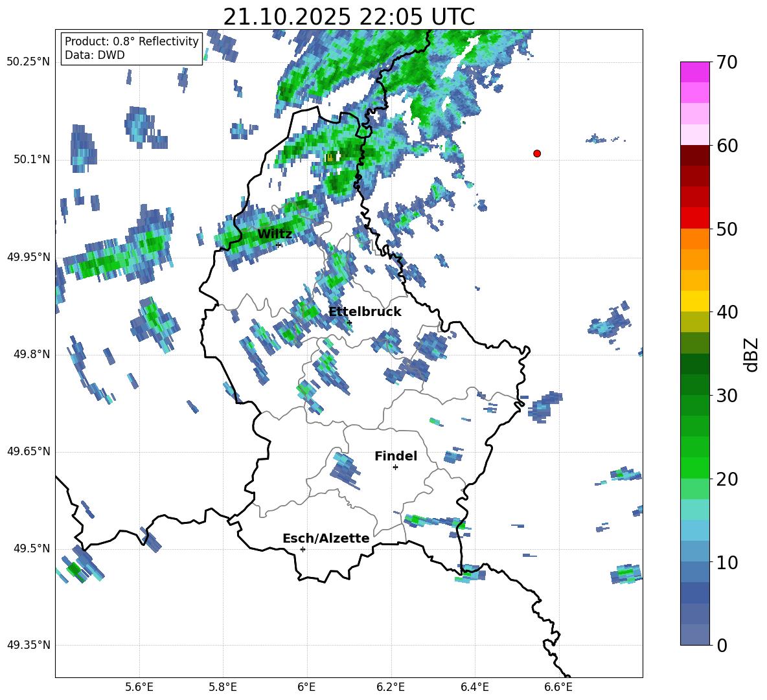This screenshot has width=767, height=700.
Task: Click the colorbar tick label 10
Action: [x=727, y=562]
